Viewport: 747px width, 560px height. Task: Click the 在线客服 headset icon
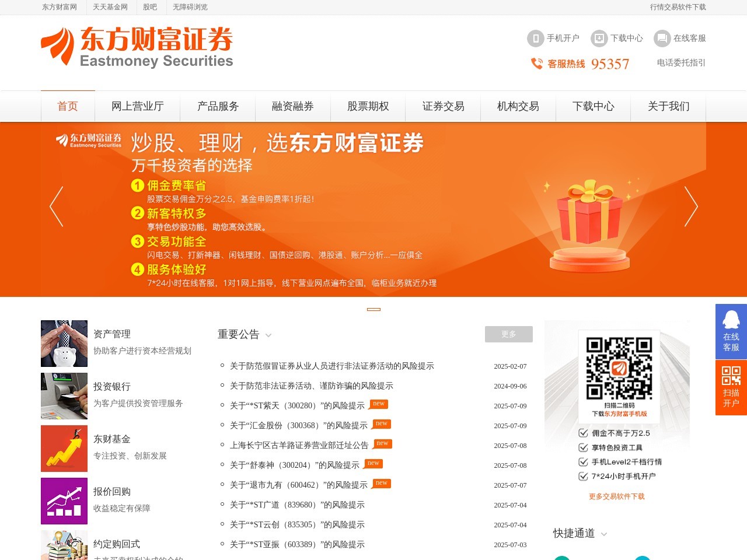pyautogui.click(x=662, y=38)
